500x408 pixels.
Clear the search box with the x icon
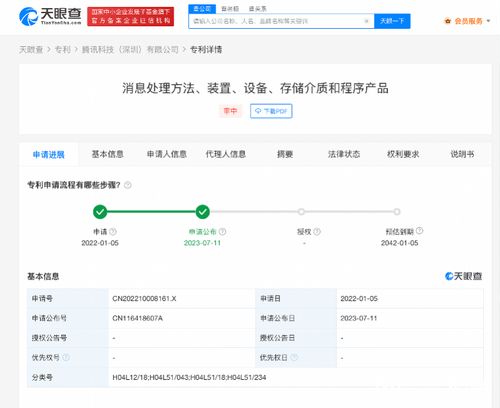[366, 21]
